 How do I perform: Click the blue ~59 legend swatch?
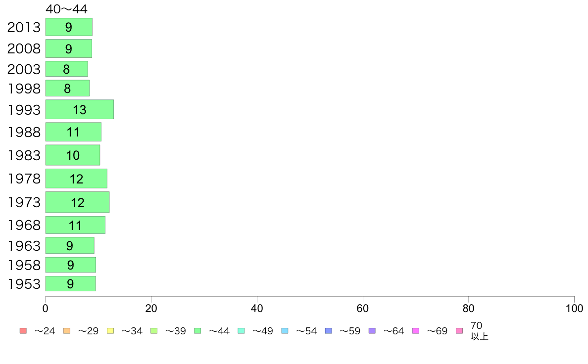tap(329, 331)
